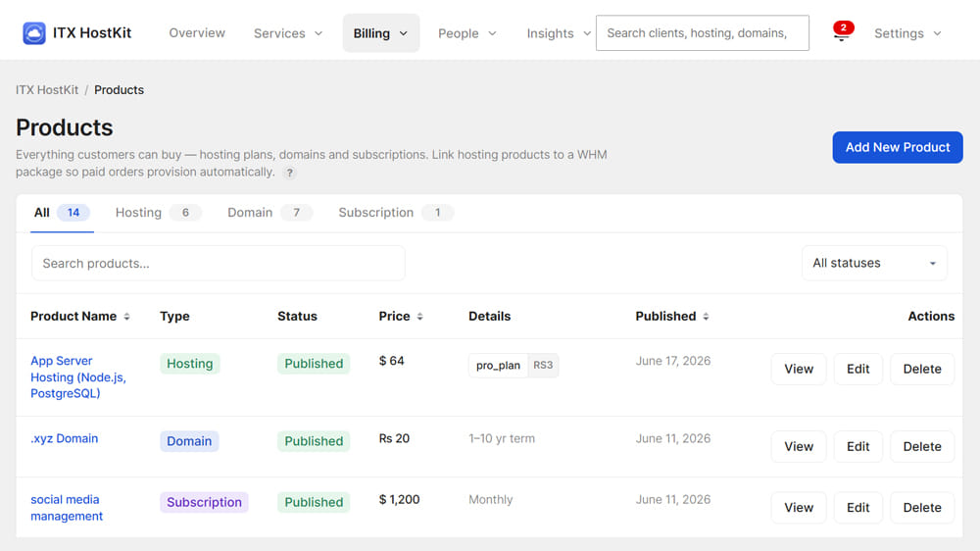Switch to the Domain tab

point(269,213)
